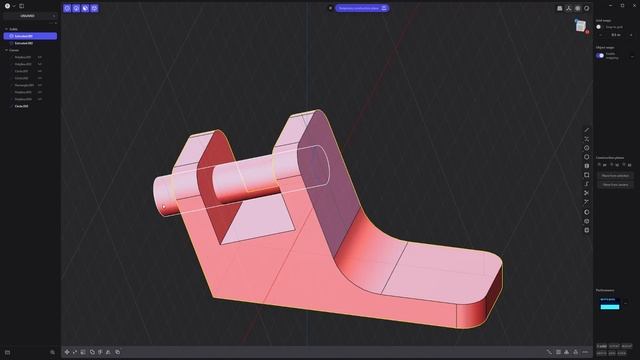This screenshot has height=360, width=640.
Task: Open the dropdown chevron beside app logo
Action: click(14, 6)
